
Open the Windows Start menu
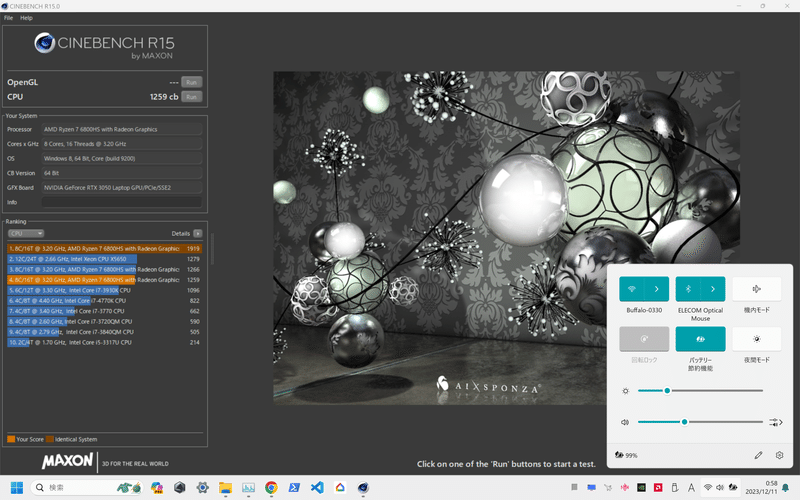point(17,488)
